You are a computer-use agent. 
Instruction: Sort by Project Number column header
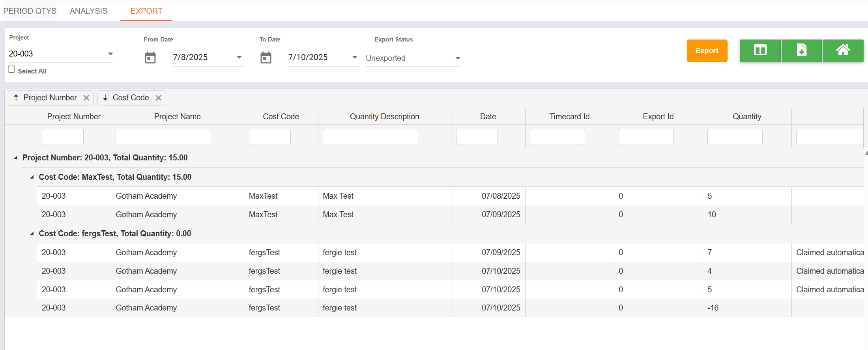(x=74, y=117)
